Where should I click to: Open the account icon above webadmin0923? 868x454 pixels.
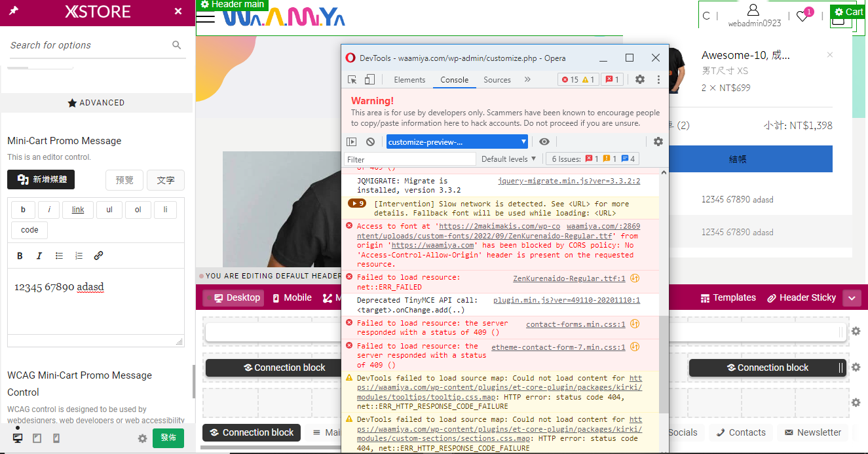pyautogui.click(x=753, y=10)
